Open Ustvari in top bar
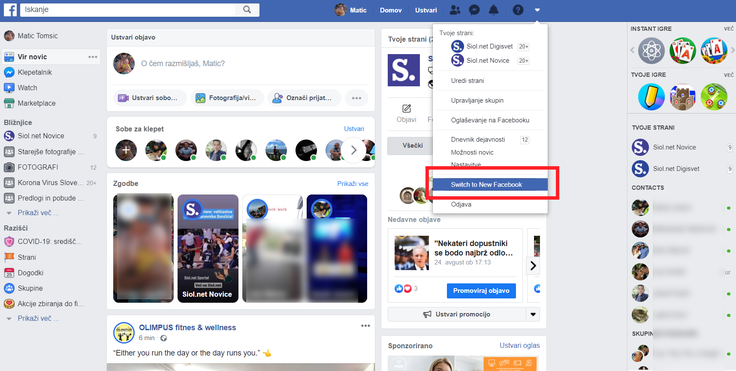The image size is (736, 371). click(x=426, y=10)
